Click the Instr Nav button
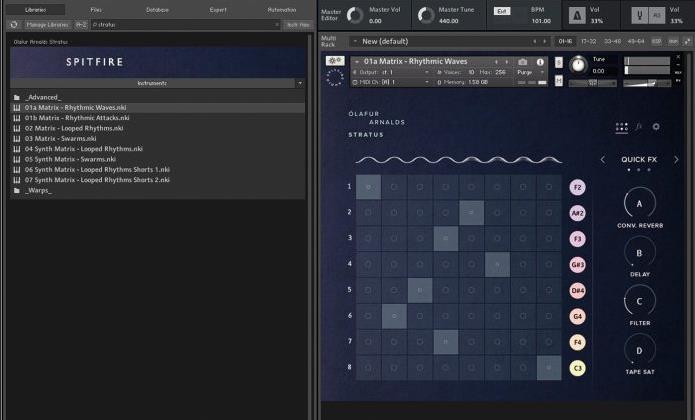Image resolution: width=695 pixels, height=420 pixels. tap(298, 25)
